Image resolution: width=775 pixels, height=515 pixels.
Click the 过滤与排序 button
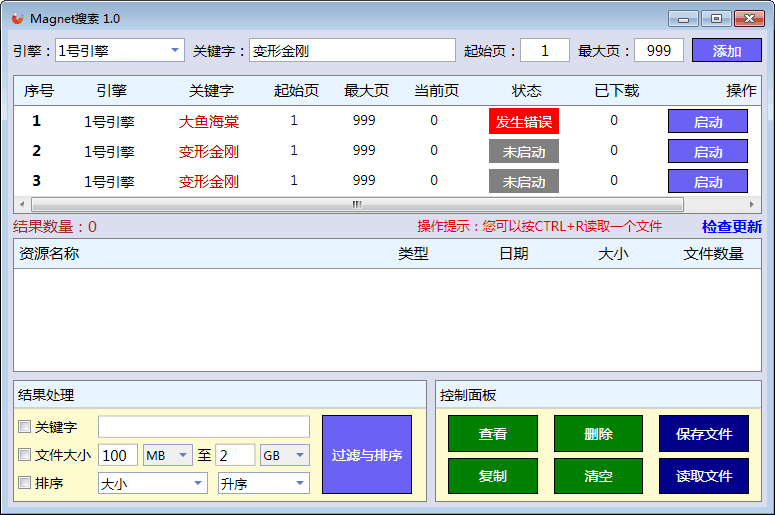coord(367,455)
